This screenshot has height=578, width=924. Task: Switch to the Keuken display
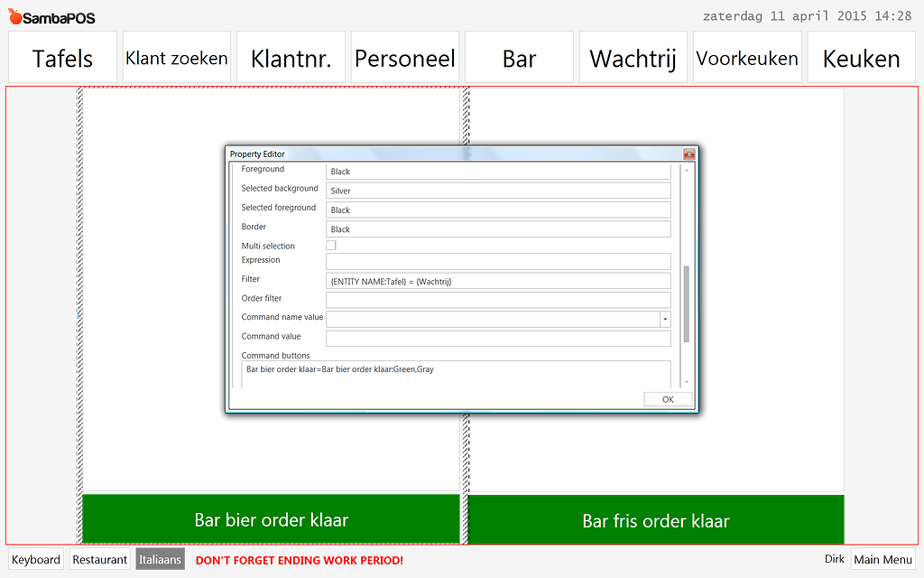861,57
